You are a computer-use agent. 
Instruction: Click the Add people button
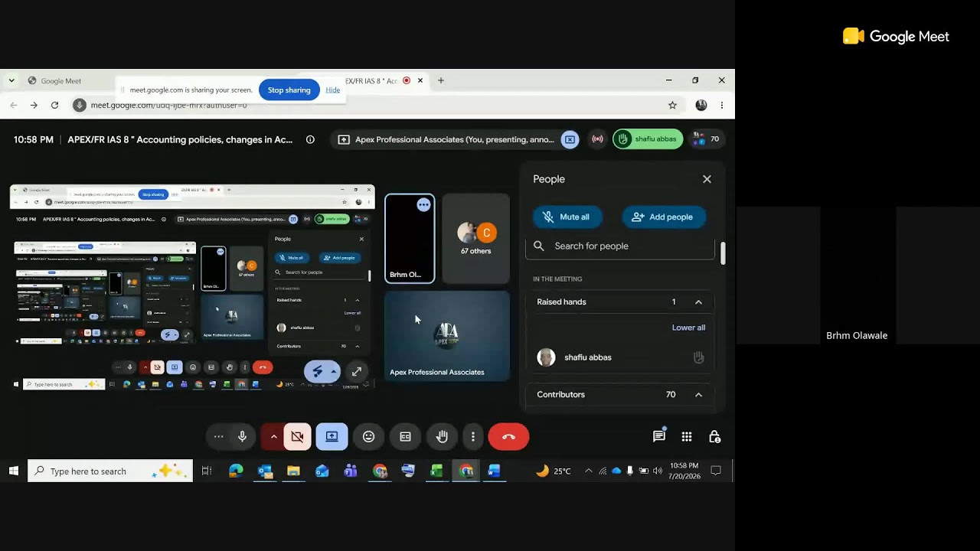[x=664, y=217]
